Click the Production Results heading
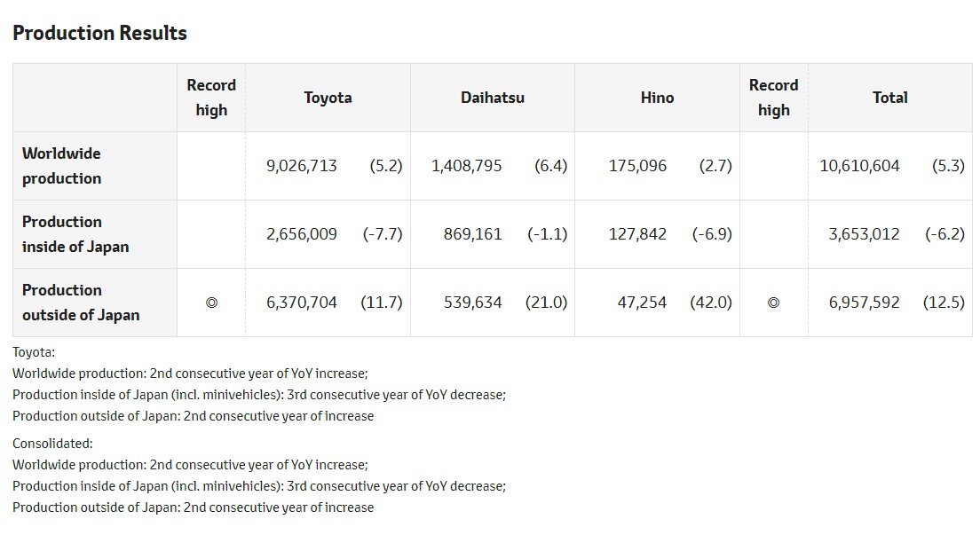Image resolution: width=980 pixels, height=535 pixels. tap(99, 33)
